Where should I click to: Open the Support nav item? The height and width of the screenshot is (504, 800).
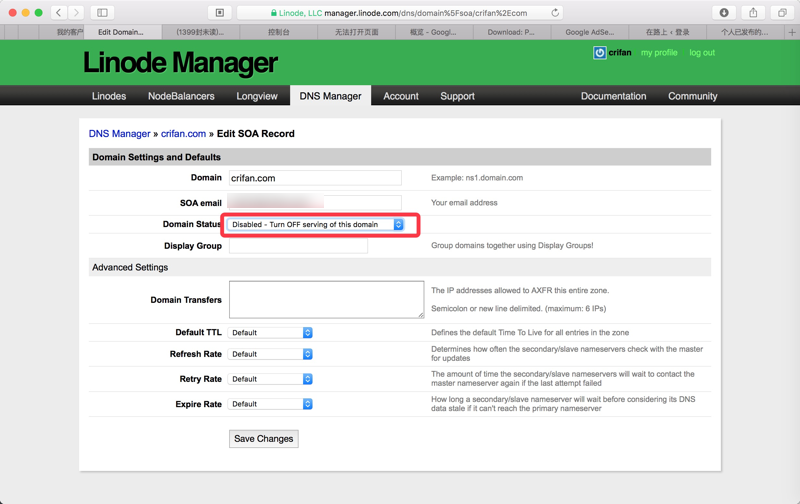[457, 96]
